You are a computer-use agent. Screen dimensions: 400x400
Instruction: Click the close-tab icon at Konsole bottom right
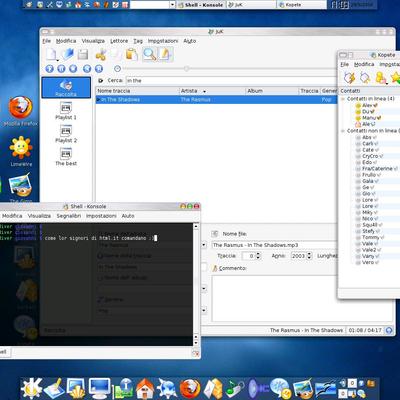[196, 353]
